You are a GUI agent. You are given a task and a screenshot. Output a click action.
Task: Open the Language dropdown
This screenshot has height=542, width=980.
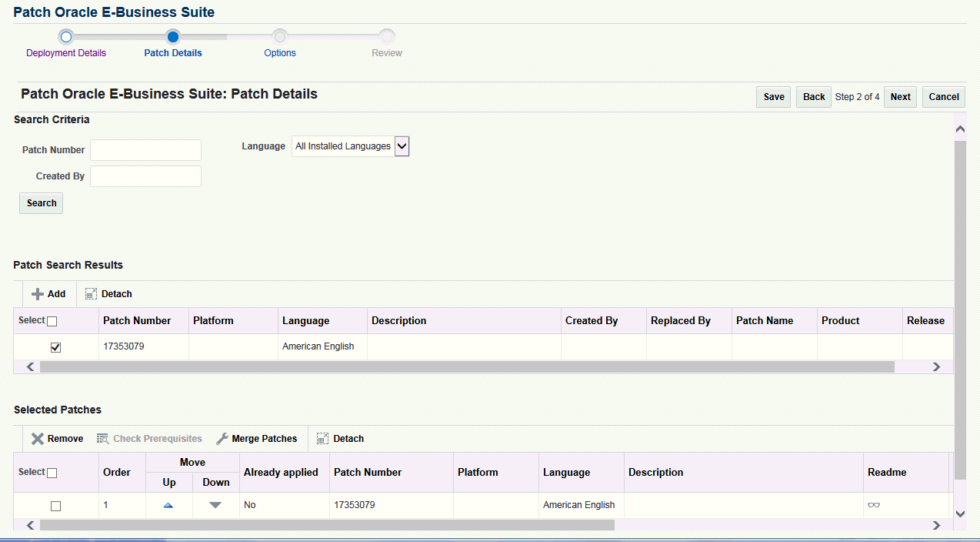coord(402,146)
